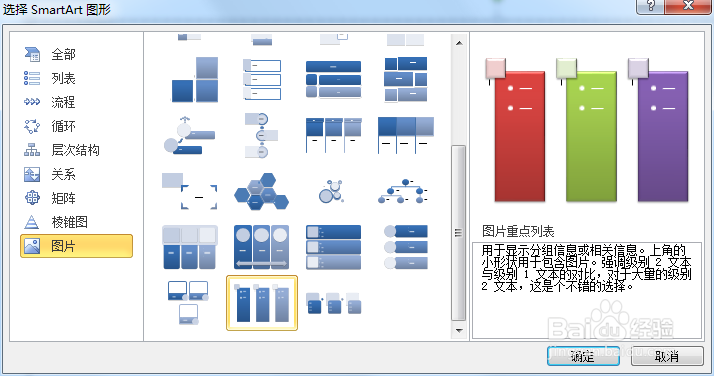Click the matrix icon beside 矩阵
714x376 pixels.
coord(32,198)
